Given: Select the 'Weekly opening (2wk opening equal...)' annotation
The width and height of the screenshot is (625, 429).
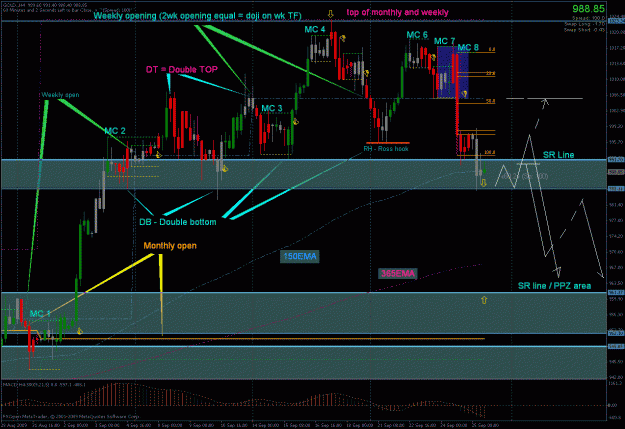Looking at the screenshot, I should [198, 16].
